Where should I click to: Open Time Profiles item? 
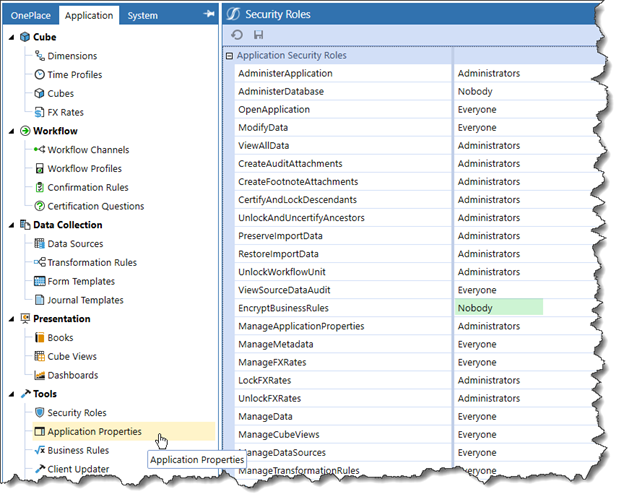tap(74, 75)
